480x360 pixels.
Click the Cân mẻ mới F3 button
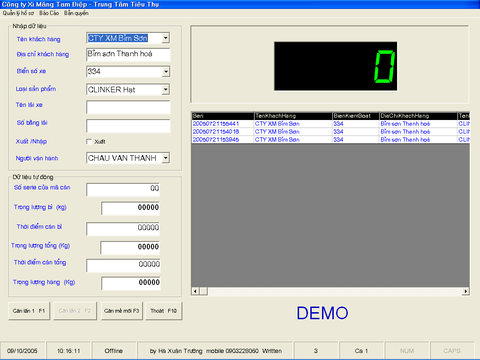click(121, 311)
